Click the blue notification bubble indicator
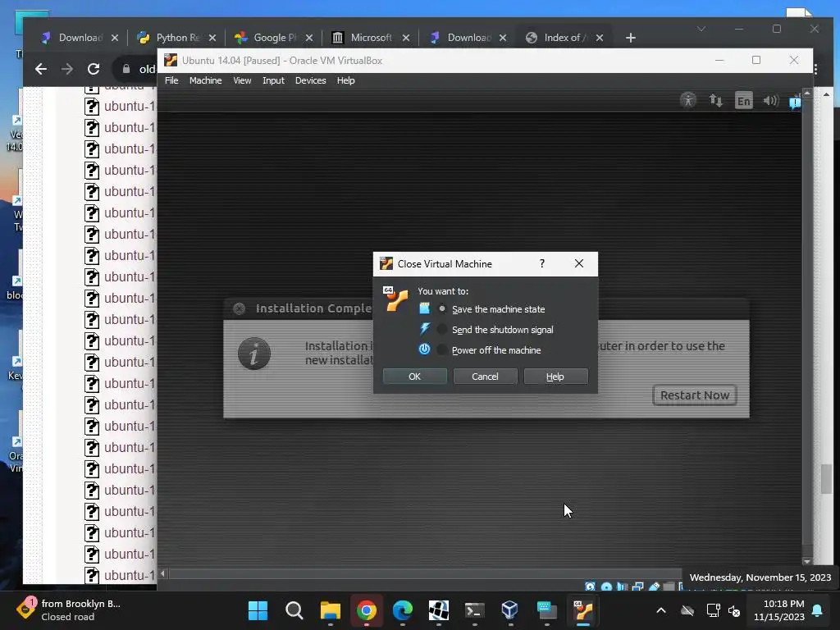This screenshot has height=630, width=840. tap(795, 101)
